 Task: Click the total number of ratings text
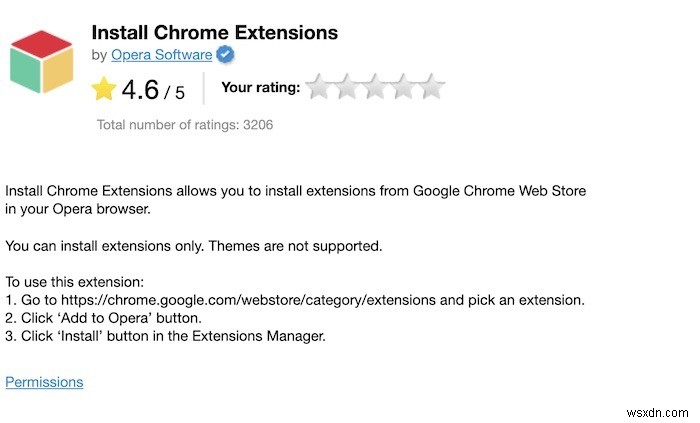[x=185, y=125]
